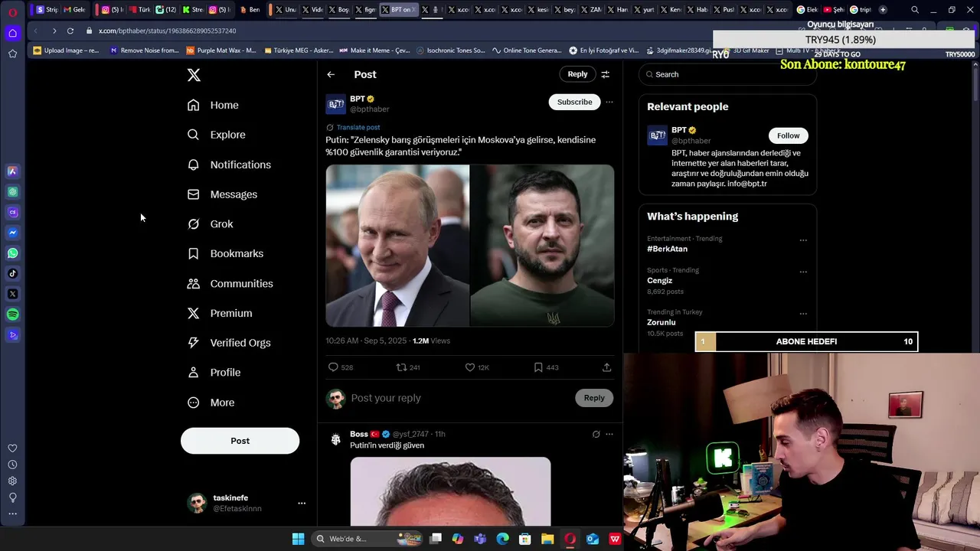Go to Communities
Image resolution: width=980 pixels, height=551 pixels.
pyautogui.click(x=230, y=283)
